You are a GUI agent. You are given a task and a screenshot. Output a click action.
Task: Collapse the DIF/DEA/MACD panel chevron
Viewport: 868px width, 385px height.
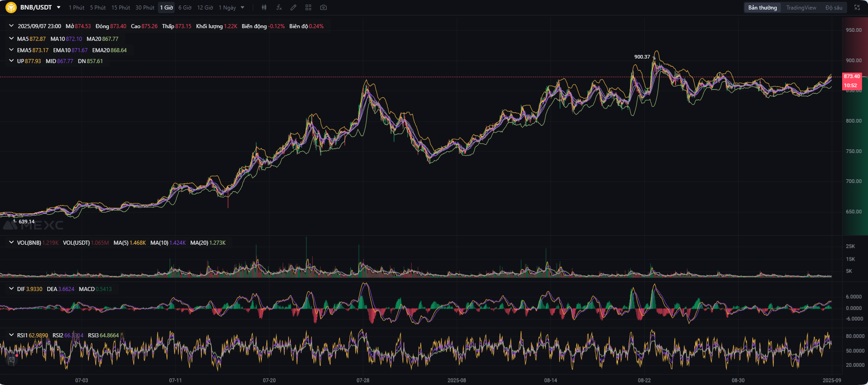(x=11, y=289)
